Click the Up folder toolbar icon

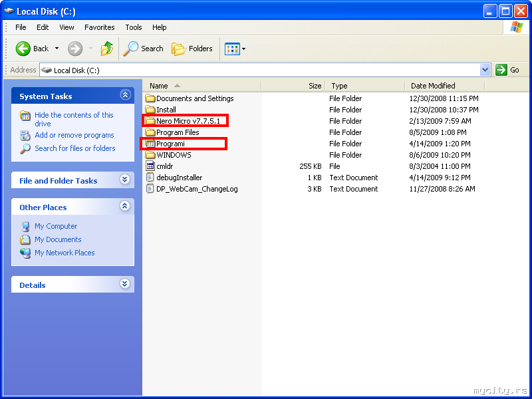click(107, 49)
